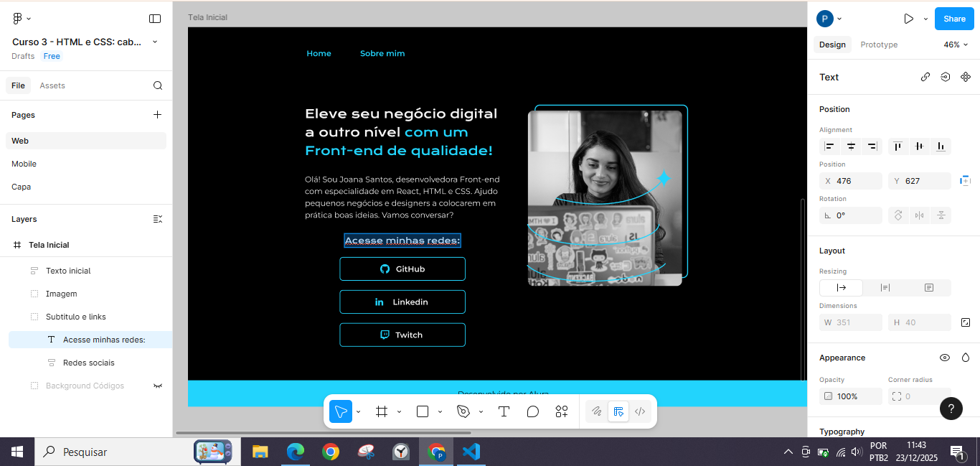Align vertical centers icon
Viewport: 980px width, 466px height.
919,146
